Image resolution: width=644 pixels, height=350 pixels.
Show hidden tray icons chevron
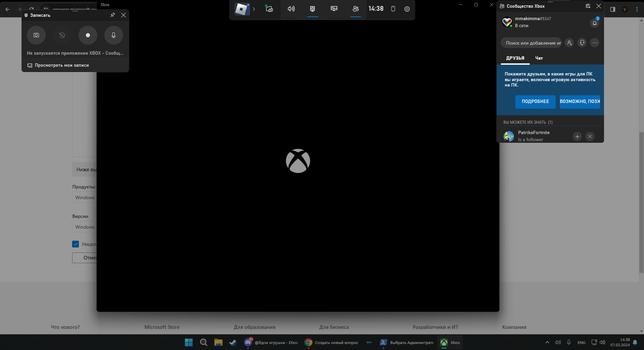pos(547,342)
